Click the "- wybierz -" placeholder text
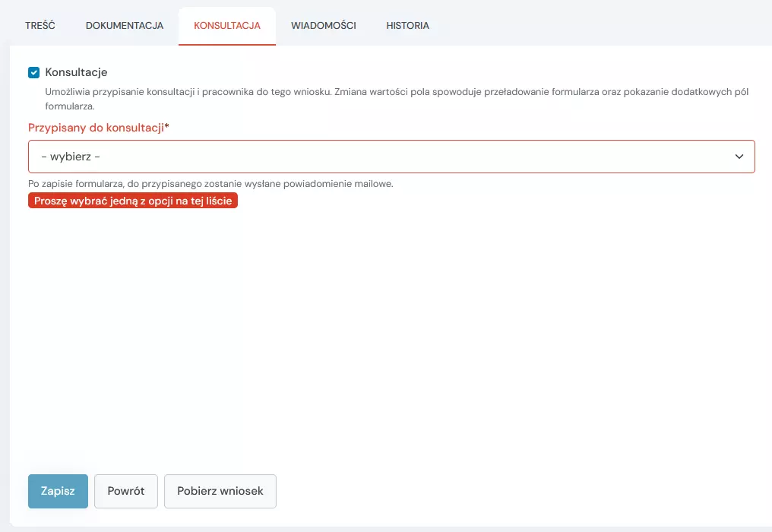This screenshot has width=772, height=532. [71, 157]
